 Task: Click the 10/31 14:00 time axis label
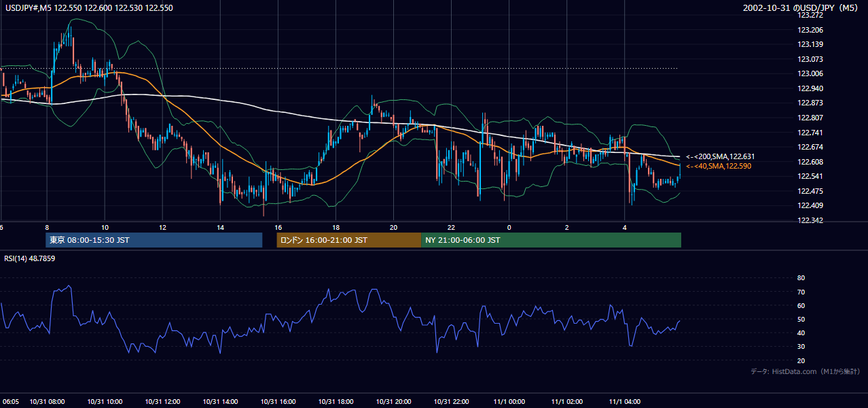220,402
